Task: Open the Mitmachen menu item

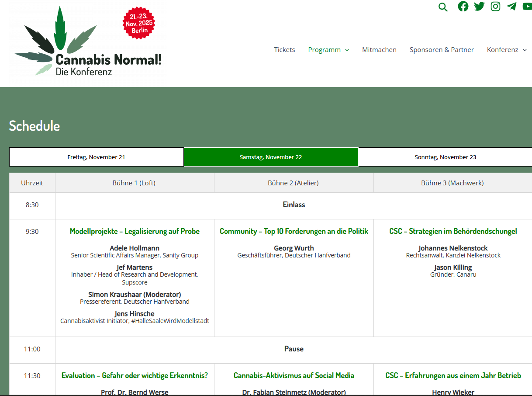Action: pyautogui.click(x=379, y=50)
